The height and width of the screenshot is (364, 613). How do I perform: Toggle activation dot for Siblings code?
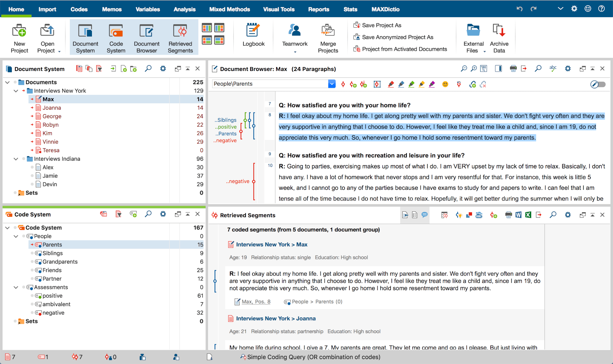[32, 253]
